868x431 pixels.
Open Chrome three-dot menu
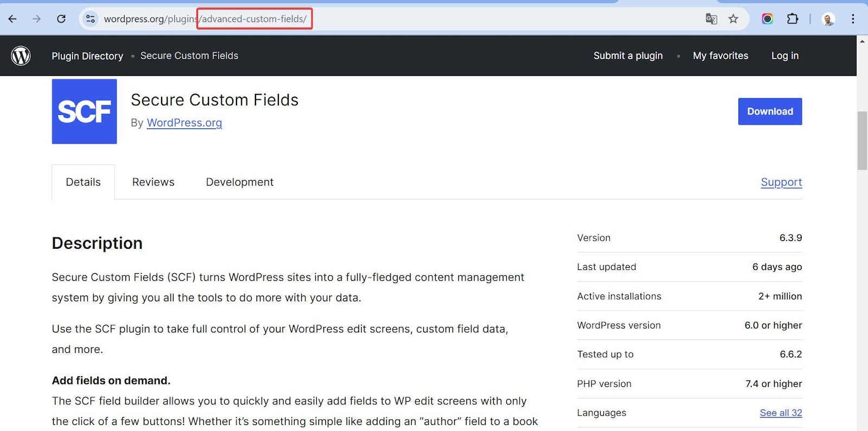point(853,19)
